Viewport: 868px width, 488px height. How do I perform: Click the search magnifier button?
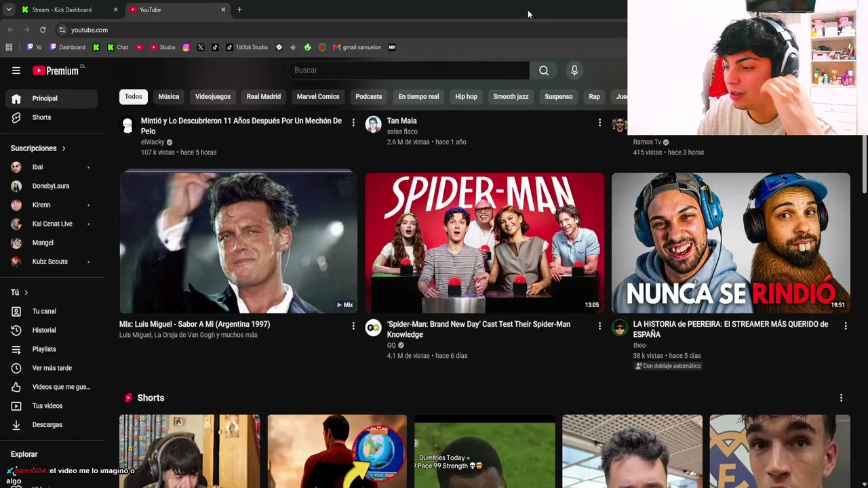(x=544, y=70)
